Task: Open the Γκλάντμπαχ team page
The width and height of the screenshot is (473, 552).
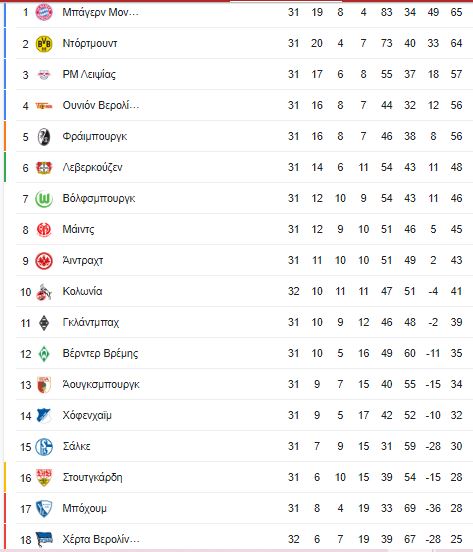Action: click(91, 322)
